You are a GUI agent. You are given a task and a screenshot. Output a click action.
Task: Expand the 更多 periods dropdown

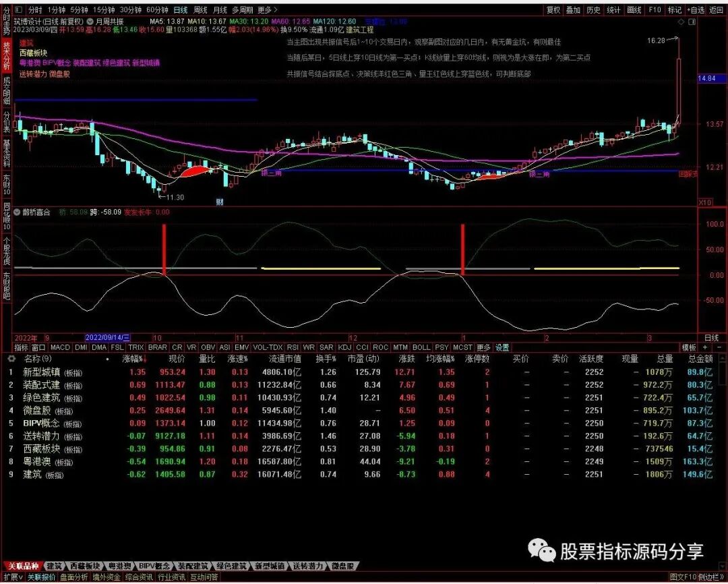(268, 9)
